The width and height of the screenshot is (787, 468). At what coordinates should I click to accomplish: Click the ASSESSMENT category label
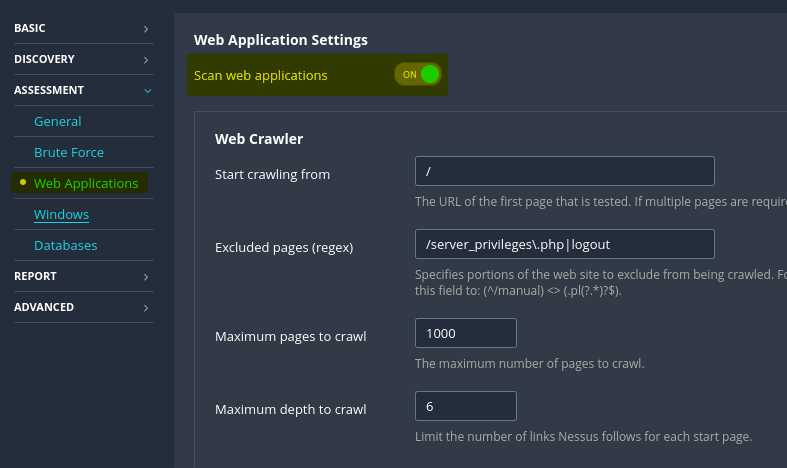click(x=49, y=91)
